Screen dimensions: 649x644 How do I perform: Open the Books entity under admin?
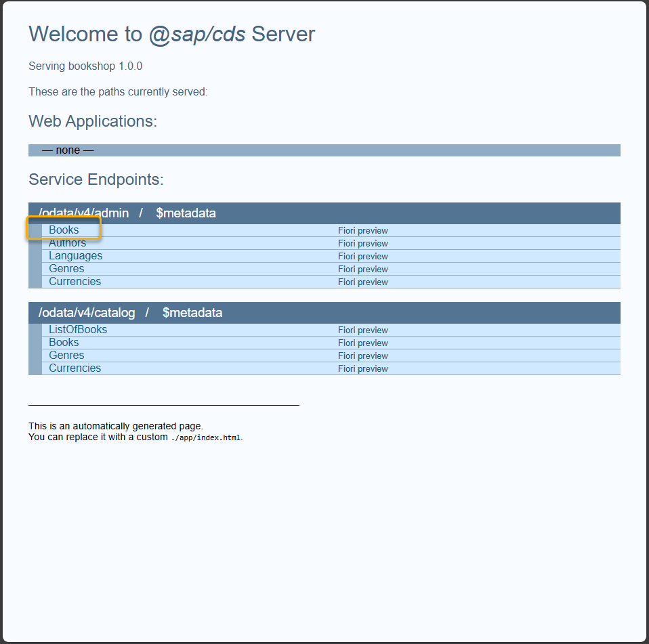[64, 230]
